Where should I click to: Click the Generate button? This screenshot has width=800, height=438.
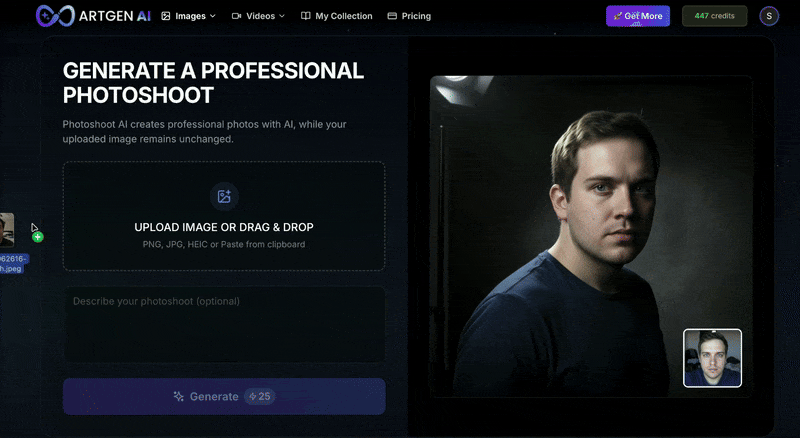click(224, 396)
